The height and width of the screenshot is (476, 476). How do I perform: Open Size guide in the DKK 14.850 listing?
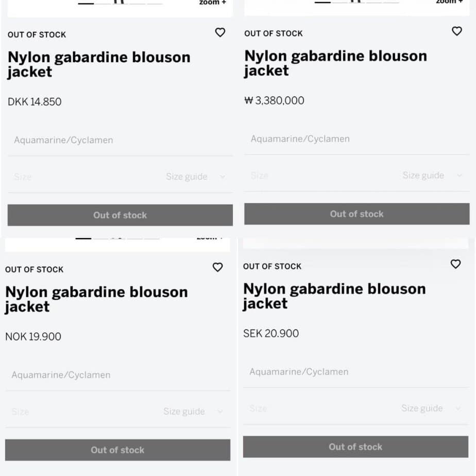click(186, 177)
